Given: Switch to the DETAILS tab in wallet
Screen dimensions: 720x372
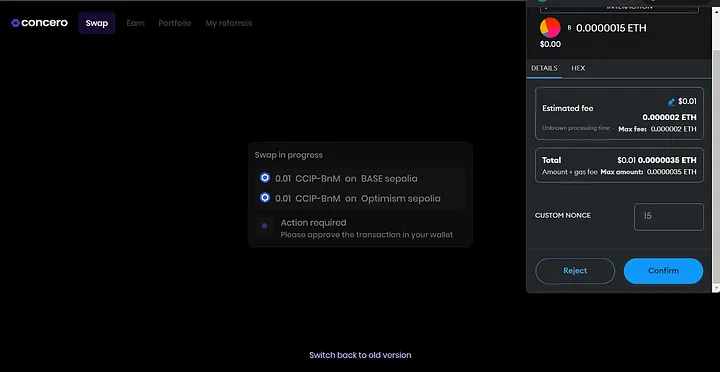Looking at the screenshot, I should pos(544,68).
